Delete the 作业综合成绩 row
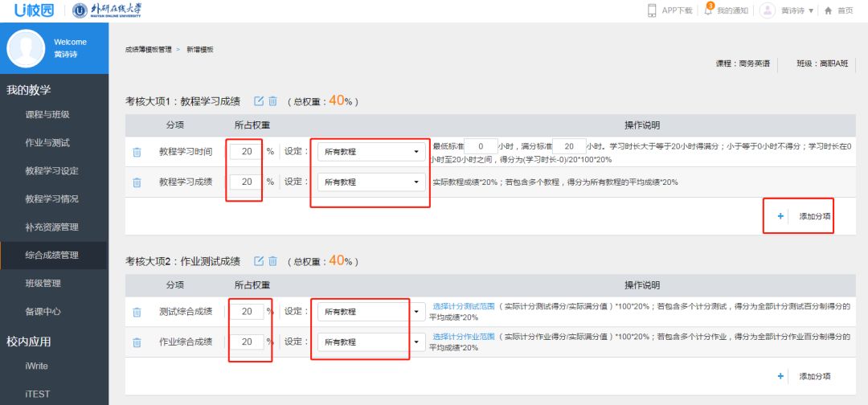The height and width of the screenshot is (405, 868). (x=137, y=342)
